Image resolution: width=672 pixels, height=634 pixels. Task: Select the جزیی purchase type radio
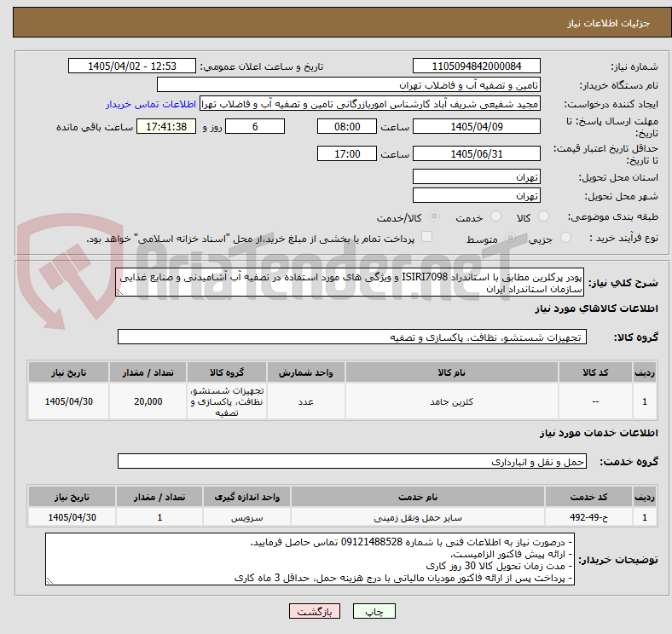[x=565, y=237]
